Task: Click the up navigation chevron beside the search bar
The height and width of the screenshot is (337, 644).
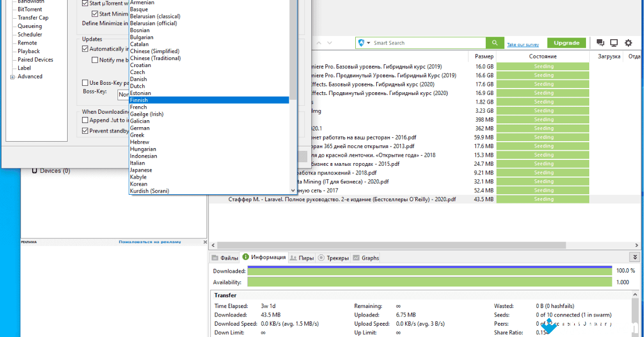Action: coord(318,42)
